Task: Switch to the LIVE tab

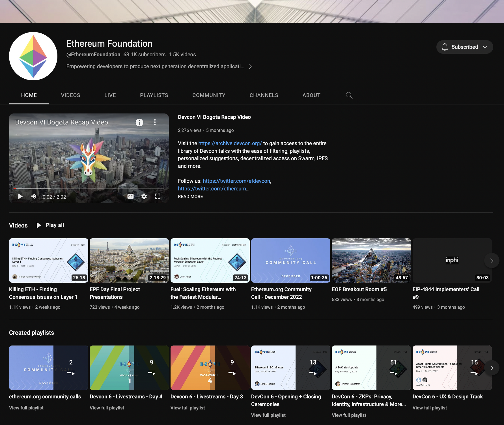Action: (x=110, y=95)
